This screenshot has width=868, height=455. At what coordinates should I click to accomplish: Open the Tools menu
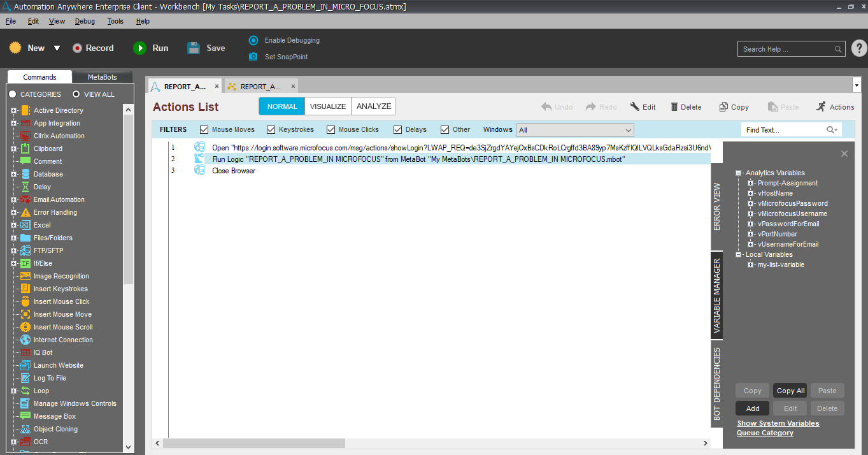coord(115,21)
